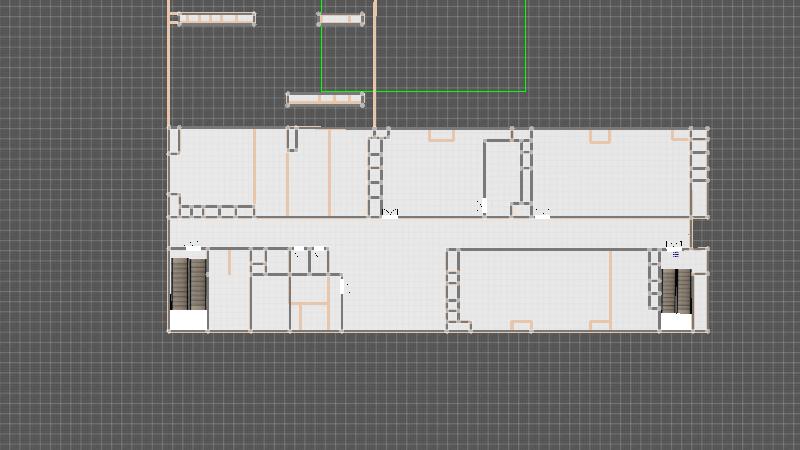This screenshot has width=800, height=450.
Task: Click the door symbol above the left escalator
Action: [193, 245]
